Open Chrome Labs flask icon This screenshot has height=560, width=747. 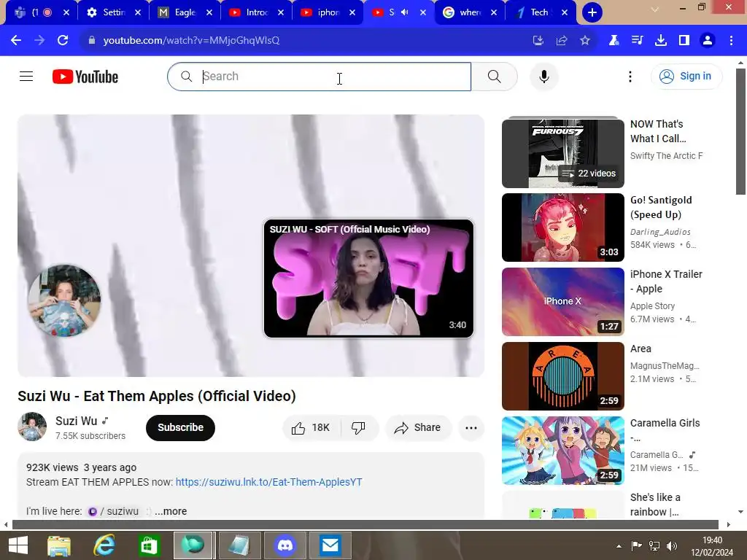(614, 41)
